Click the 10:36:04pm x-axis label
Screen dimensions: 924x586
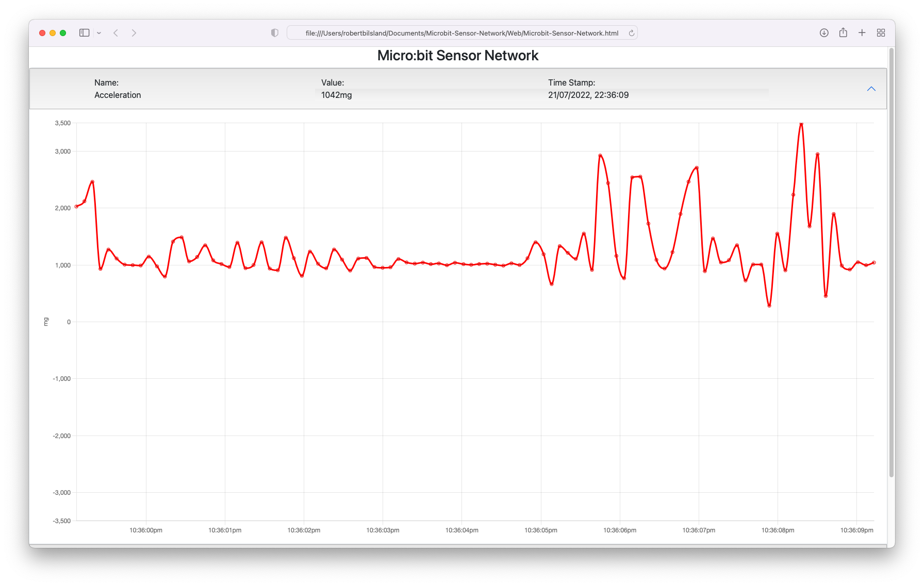(x=462, y=530)
